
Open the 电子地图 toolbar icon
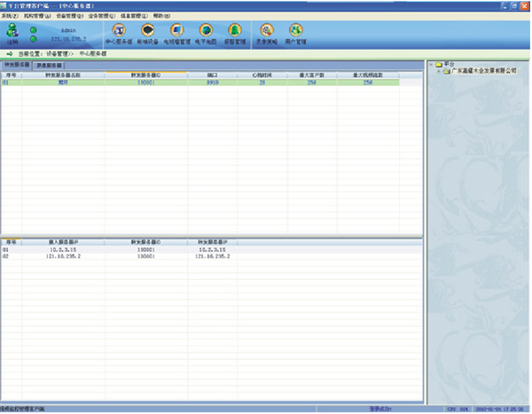point(206,34)
